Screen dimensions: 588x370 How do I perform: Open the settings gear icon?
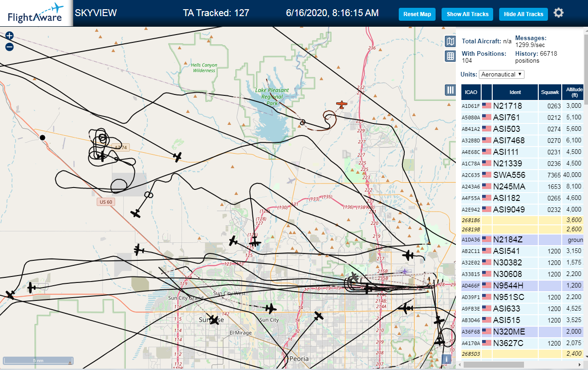559,13
